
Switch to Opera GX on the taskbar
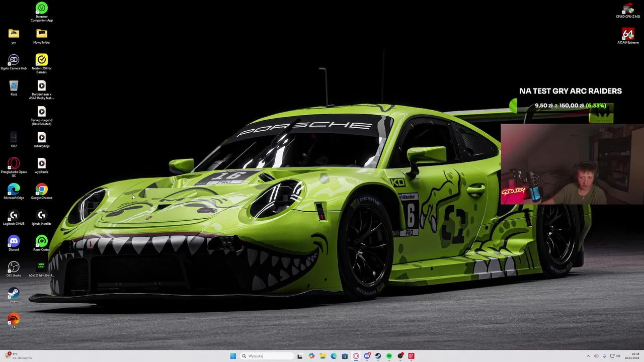(x=356, y=356)
